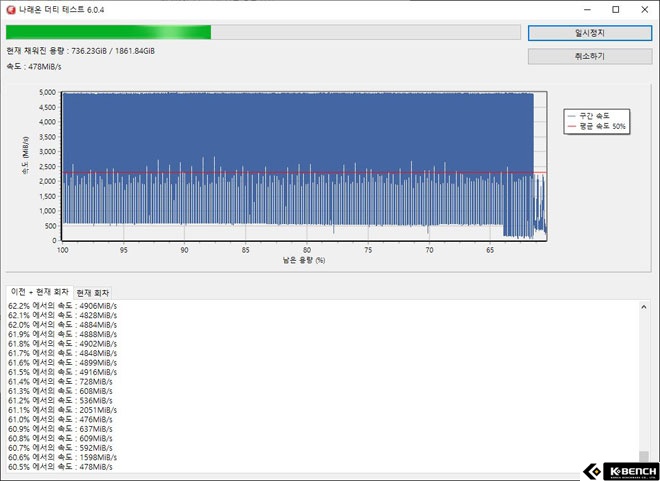Select the 61.2% log line at 536MiB/s
Image resolution: width=660 pixels, height=481 pixels.
coord(60,401)
